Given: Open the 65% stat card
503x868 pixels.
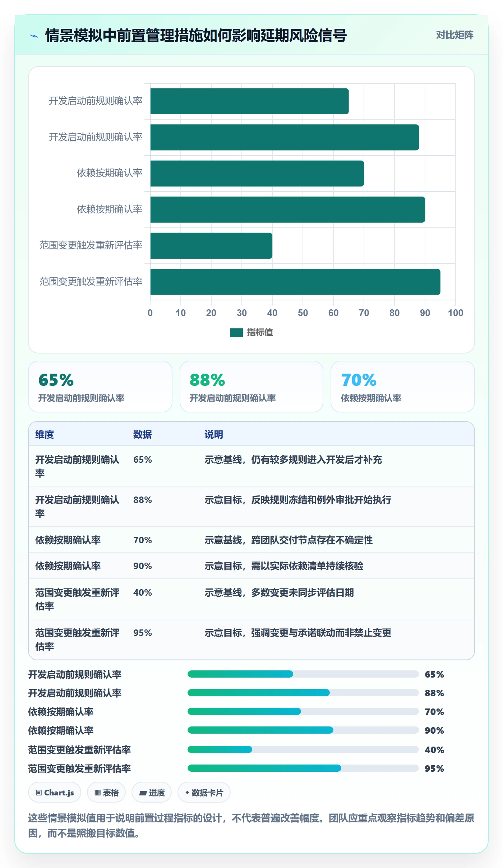Looking at the screenshot, I should coord(100,387).
